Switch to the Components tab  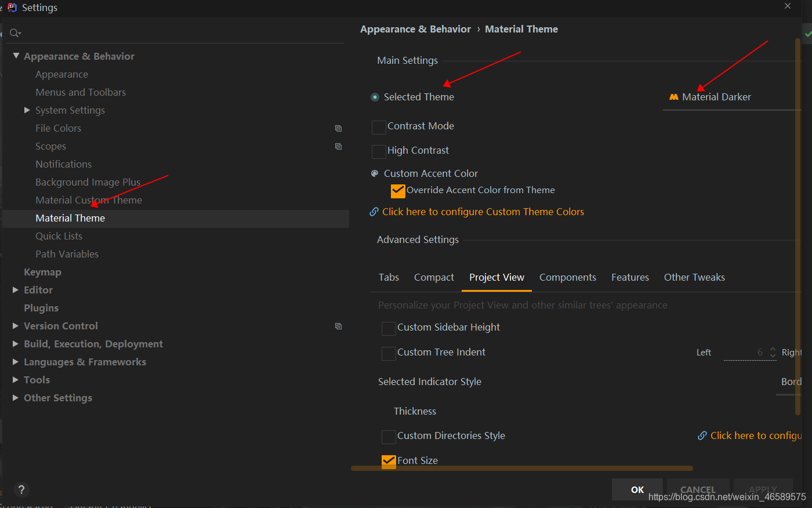pos(568,277)
